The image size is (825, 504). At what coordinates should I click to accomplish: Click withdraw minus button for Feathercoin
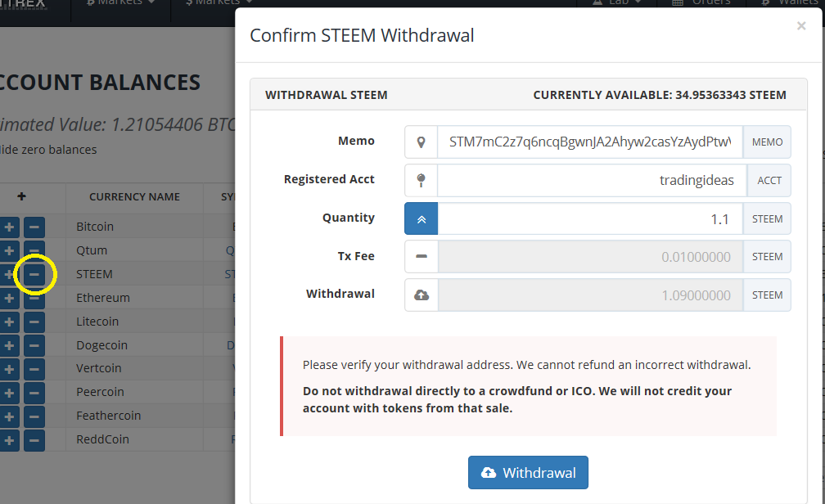pyautogui.click(x=34, y=416)
